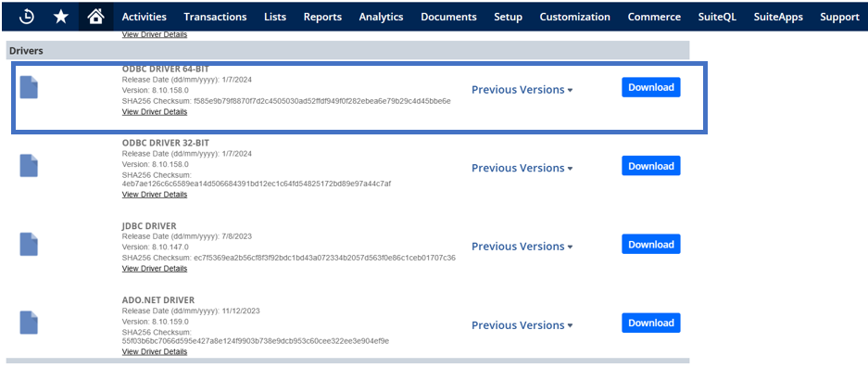Expand Previous Versions for JDBC Driver
This screenshot has height=368, width=868.
coord(522,246)
